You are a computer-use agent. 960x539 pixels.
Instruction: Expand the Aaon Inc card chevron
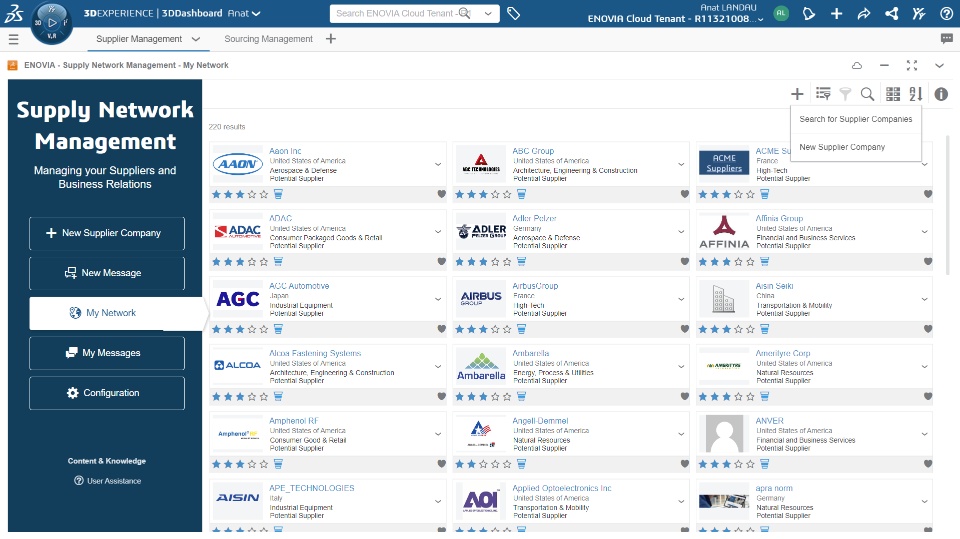pyautogui.click(x=438, y=164)
